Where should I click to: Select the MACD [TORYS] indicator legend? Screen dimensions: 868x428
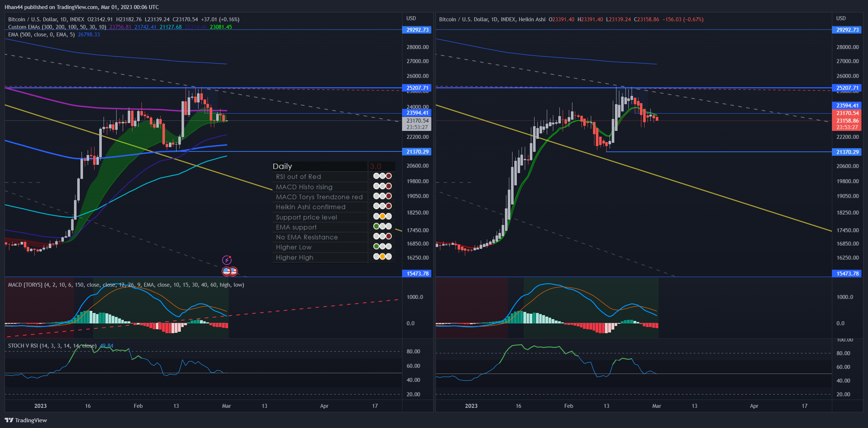pos(126,285)
